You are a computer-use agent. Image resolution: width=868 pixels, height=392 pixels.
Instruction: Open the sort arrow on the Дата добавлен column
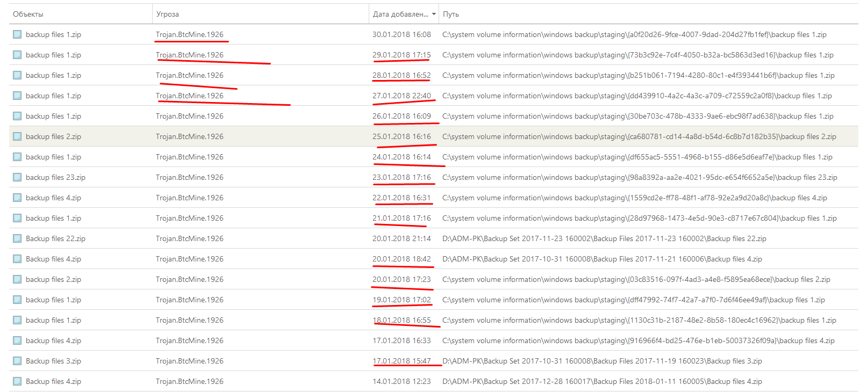(434, 14)
